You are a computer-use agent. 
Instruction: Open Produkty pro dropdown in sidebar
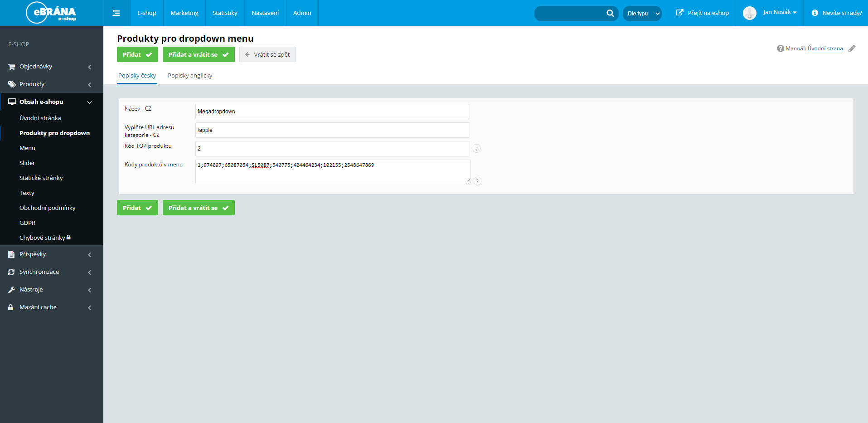pos(54,133)
